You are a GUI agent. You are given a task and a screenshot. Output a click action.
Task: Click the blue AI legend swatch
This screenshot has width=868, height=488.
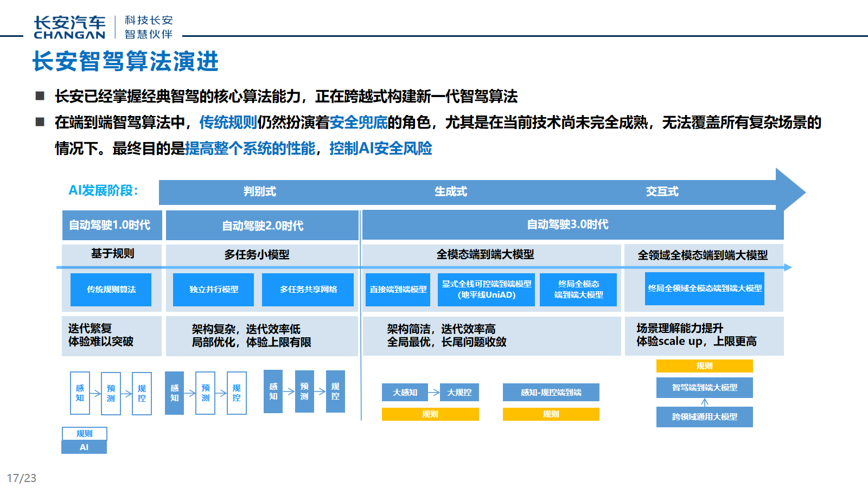pyautogui.click(x=84, y=447)
